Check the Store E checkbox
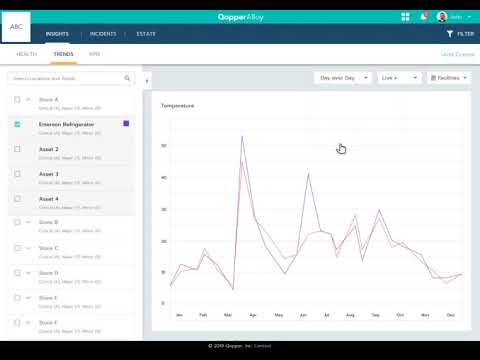480x360 pixels. coord(17,298)
